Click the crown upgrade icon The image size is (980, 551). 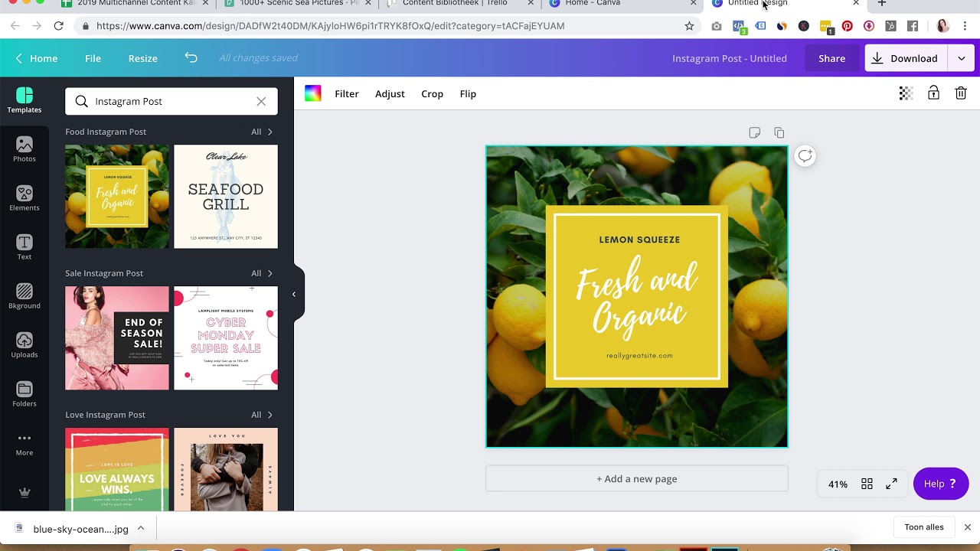(24, 493)
